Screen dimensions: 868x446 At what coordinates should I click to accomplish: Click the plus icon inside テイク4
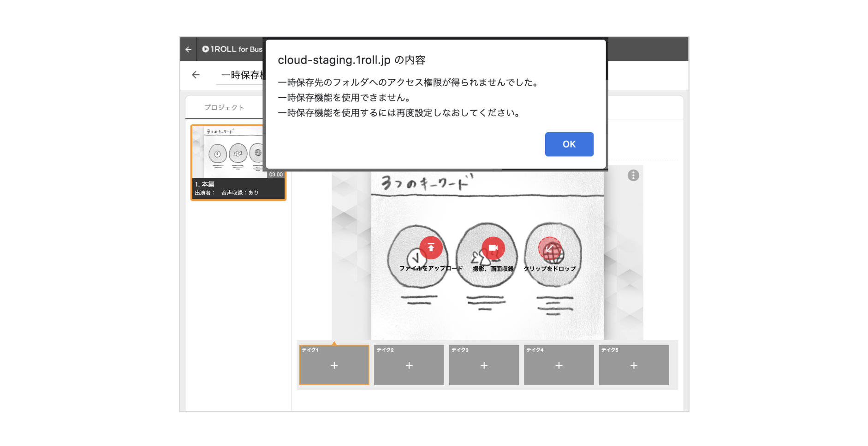[x=559, y=365]
